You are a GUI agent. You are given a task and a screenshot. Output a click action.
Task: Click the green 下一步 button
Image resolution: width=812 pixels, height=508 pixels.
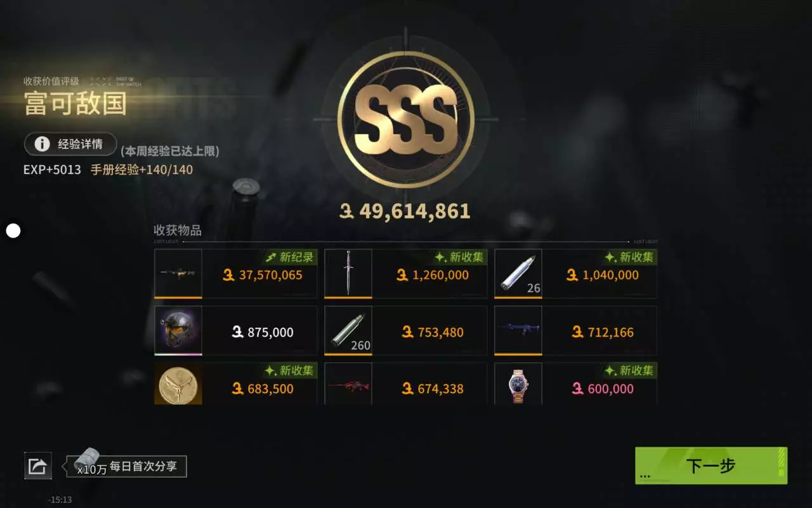click(711, 465)
